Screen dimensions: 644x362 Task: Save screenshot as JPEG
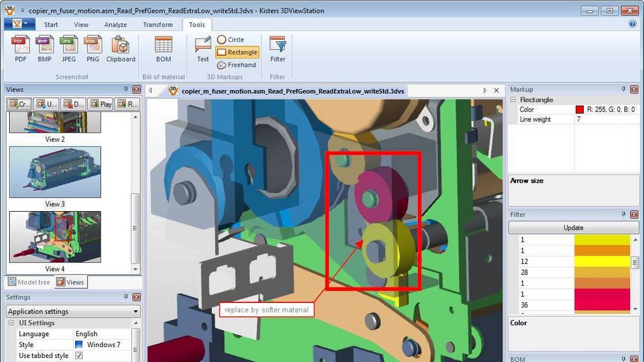(69, 49)
